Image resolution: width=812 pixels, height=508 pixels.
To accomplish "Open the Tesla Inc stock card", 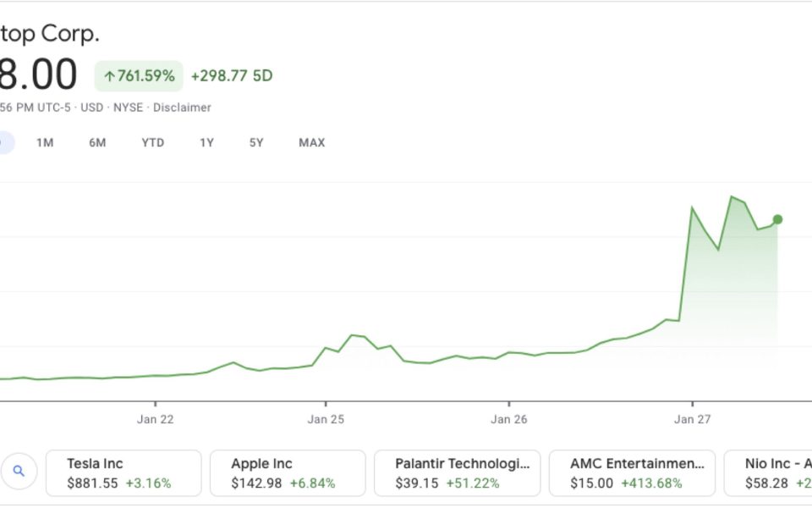I will [123, 472].
